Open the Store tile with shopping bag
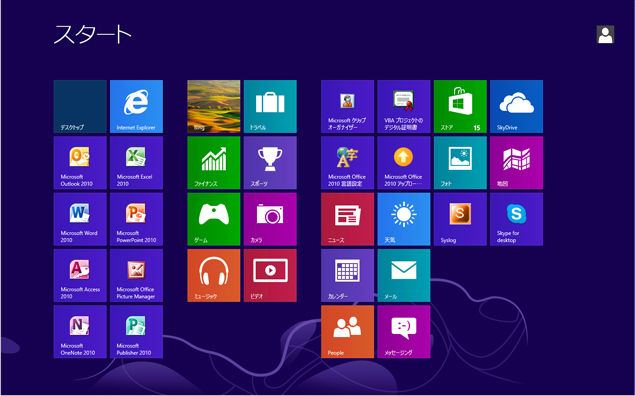The width and height of the screenshot is (635, 396). [460, 106]
